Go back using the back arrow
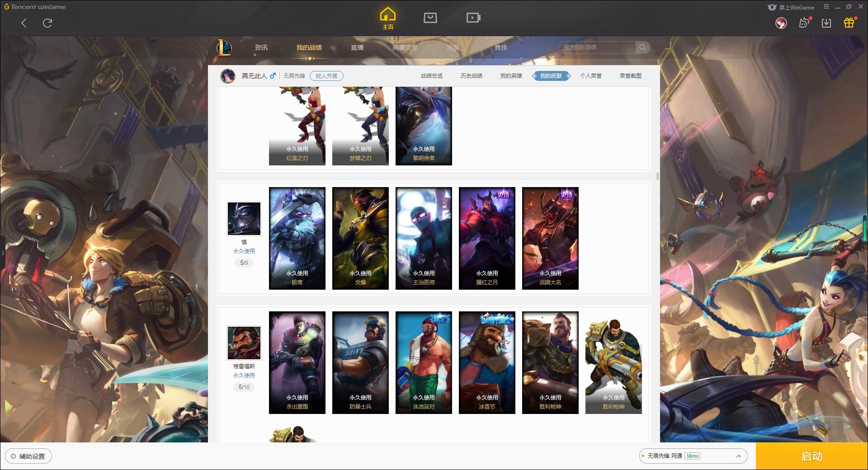Viewport: 868px width, 470px height. [x=24, y=23]
